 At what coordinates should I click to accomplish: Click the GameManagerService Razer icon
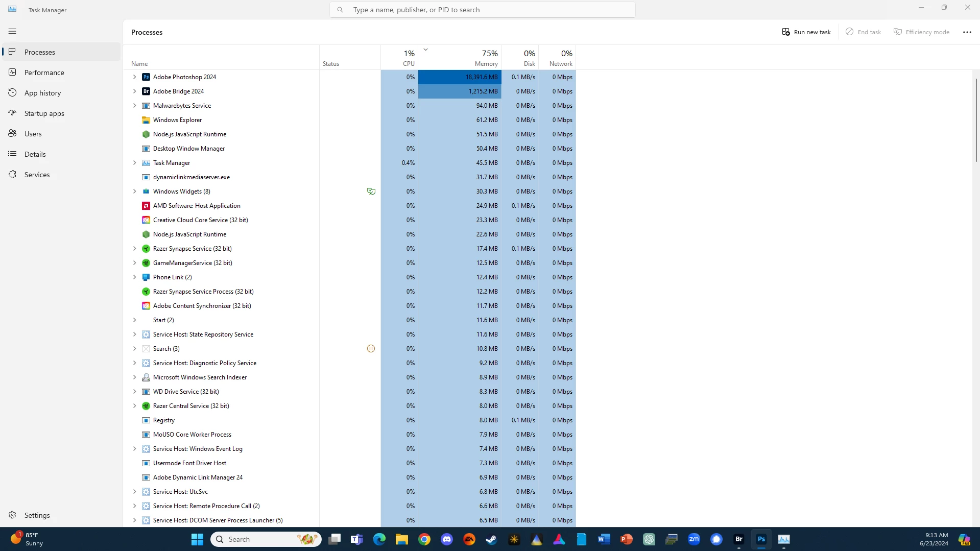pos(146,263)
